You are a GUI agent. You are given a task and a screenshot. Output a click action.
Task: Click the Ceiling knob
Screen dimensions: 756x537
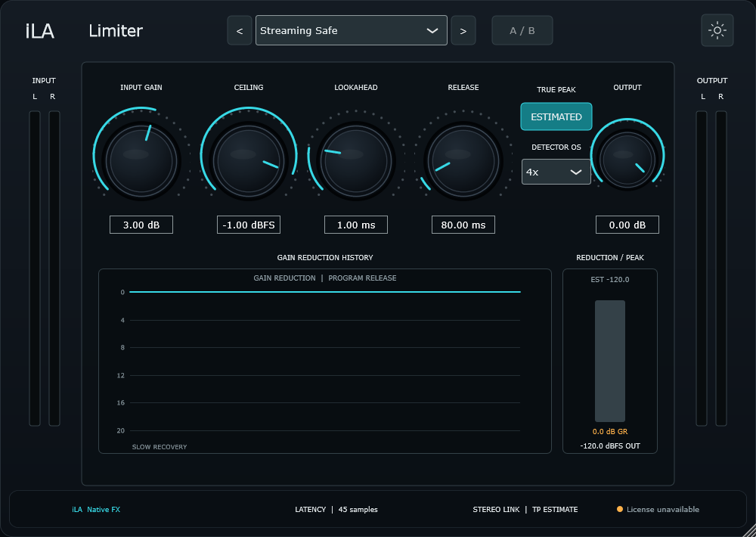point(249,160)
